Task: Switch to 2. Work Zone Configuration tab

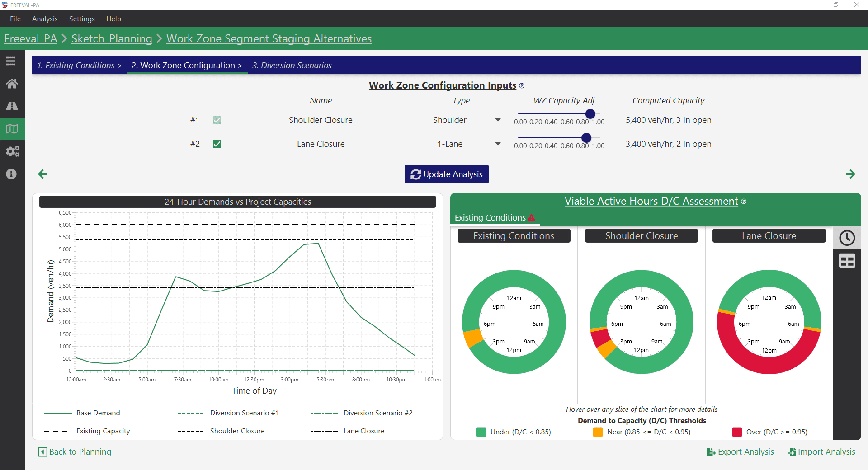Action: click(x=187, y=66)
